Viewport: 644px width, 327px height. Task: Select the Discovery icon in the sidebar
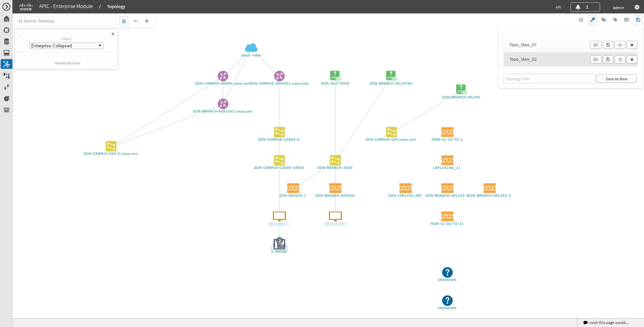point(6,30)
